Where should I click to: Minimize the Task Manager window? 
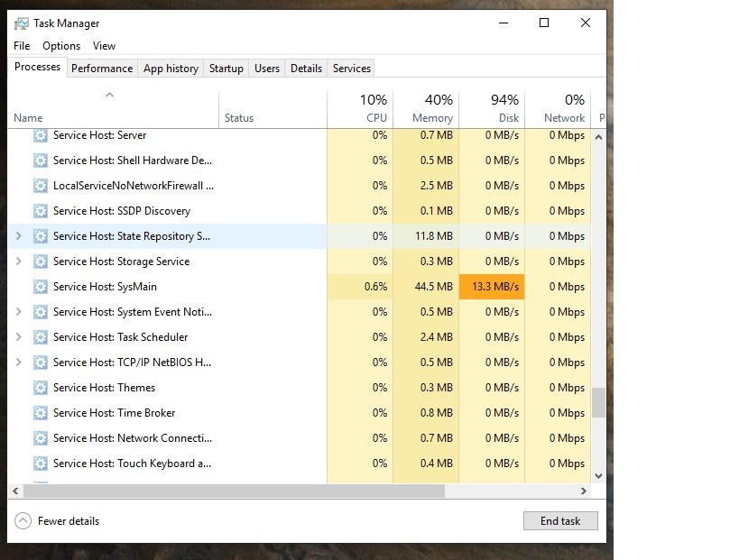tap(503, 23)
